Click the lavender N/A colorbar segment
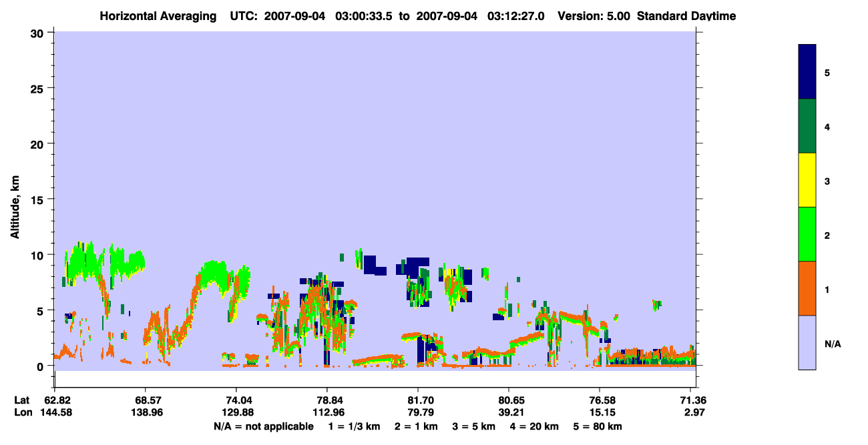The image size is (868, 445). [807, 342]
